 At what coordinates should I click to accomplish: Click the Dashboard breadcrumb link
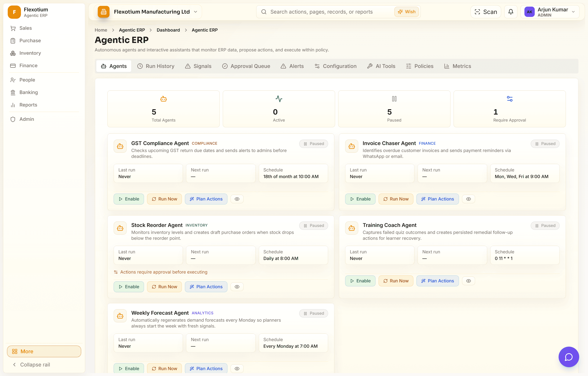168,30
